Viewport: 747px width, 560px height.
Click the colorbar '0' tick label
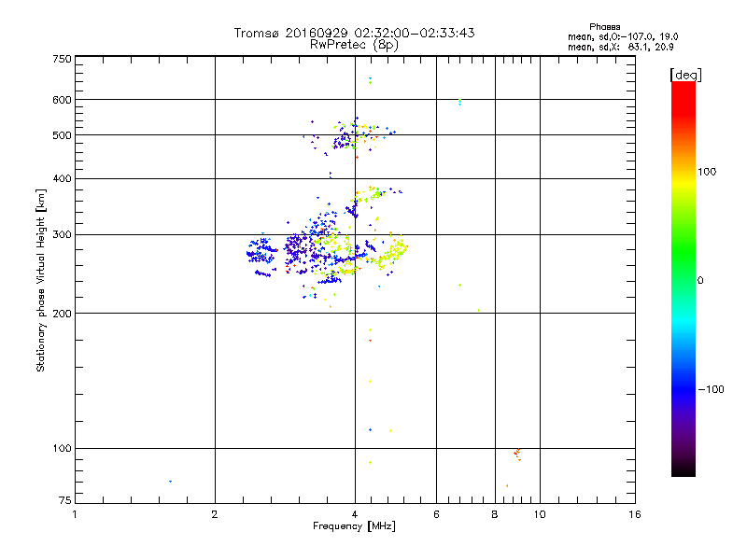700,281
